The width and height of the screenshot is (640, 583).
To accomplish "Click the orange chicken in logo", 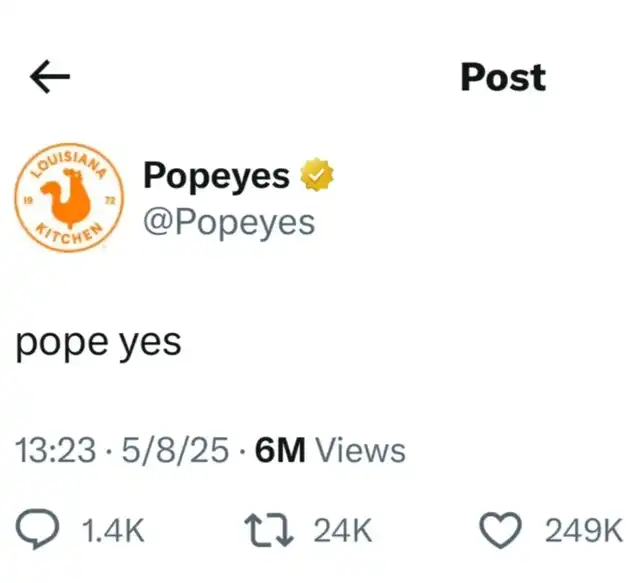I will coord(67,199).
